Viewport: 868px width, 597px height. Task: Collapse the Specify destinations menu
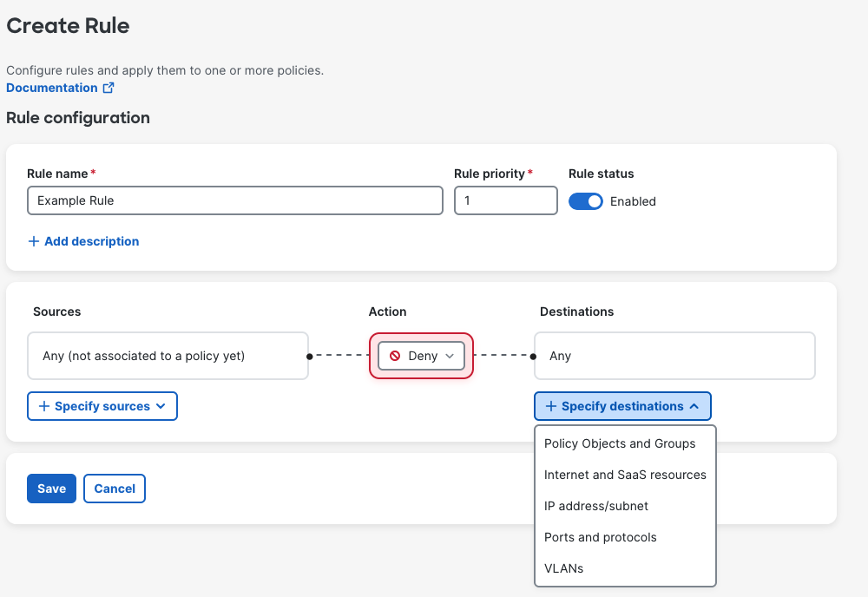coord(622,406)
